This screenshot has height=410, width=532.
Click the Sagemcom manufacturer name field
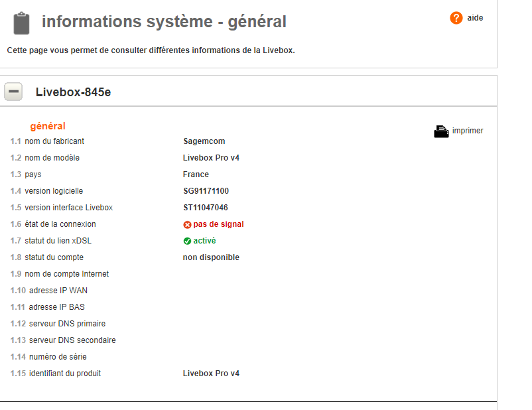click(204, 141)
